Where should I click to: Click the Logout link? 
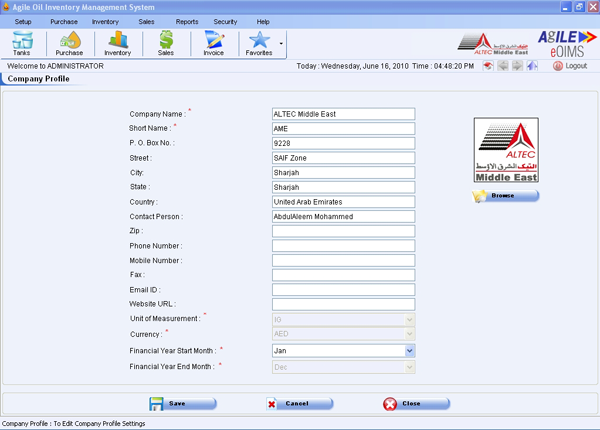point(576,66)
